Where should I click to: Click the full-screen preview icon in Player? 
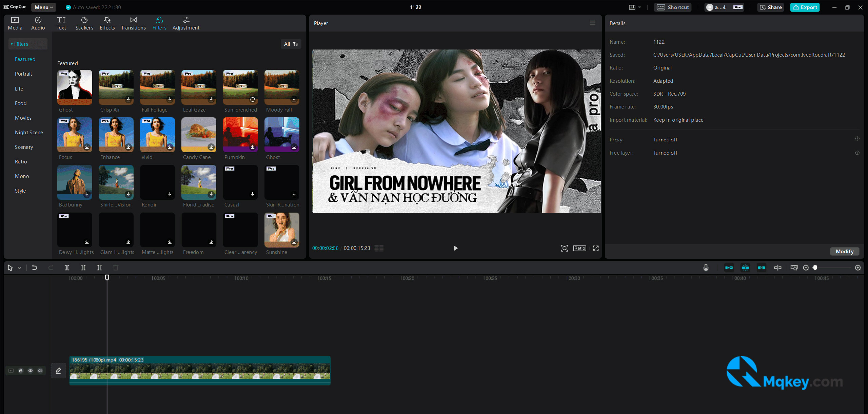click(596, 248)
